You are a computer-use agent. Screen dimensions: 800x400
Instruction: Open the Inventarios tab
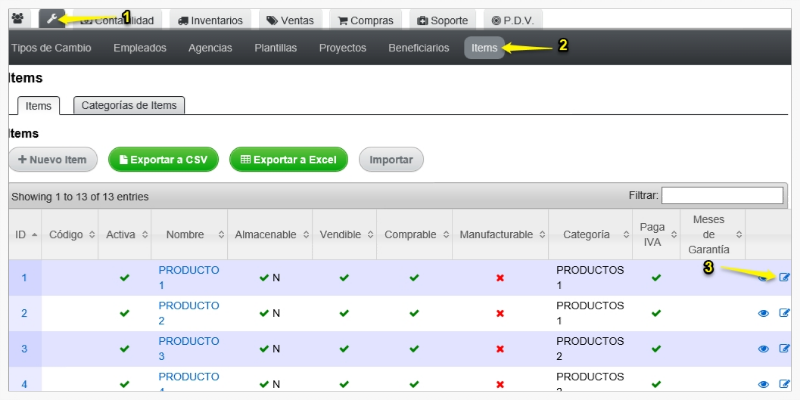click(x=210, y=20)
